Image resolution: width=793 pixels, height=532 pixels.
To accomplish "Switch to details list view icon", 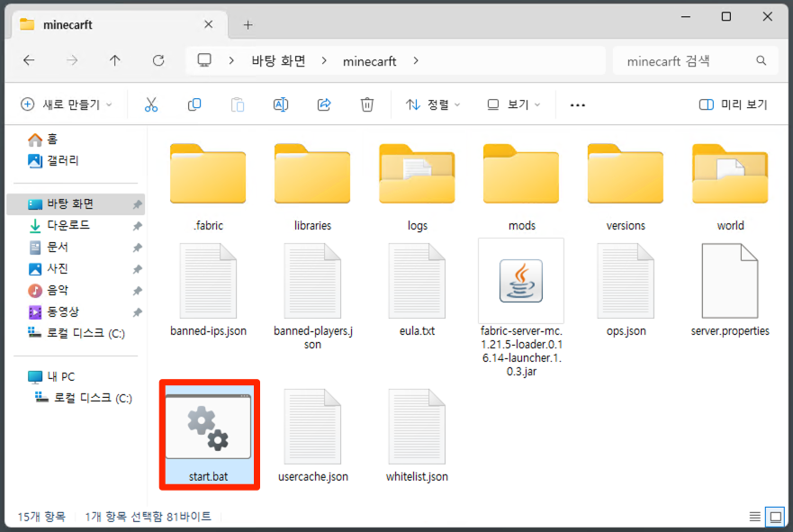I will point(754,517).
